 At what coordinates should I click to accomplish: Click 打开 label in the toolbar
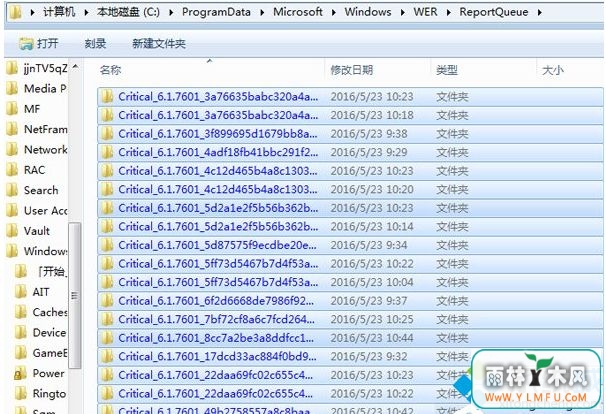click(x=48, y=43)
